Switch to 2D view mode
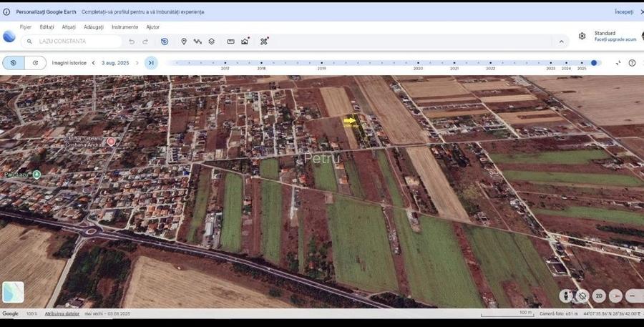 600,296
